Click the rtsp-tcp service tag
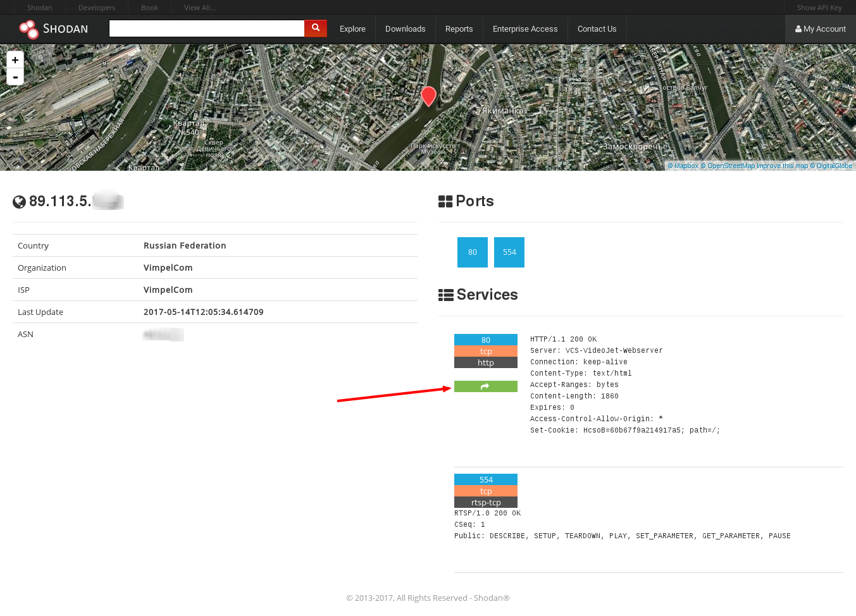Screen dimensions: 856x616 (x=486, y=502)
